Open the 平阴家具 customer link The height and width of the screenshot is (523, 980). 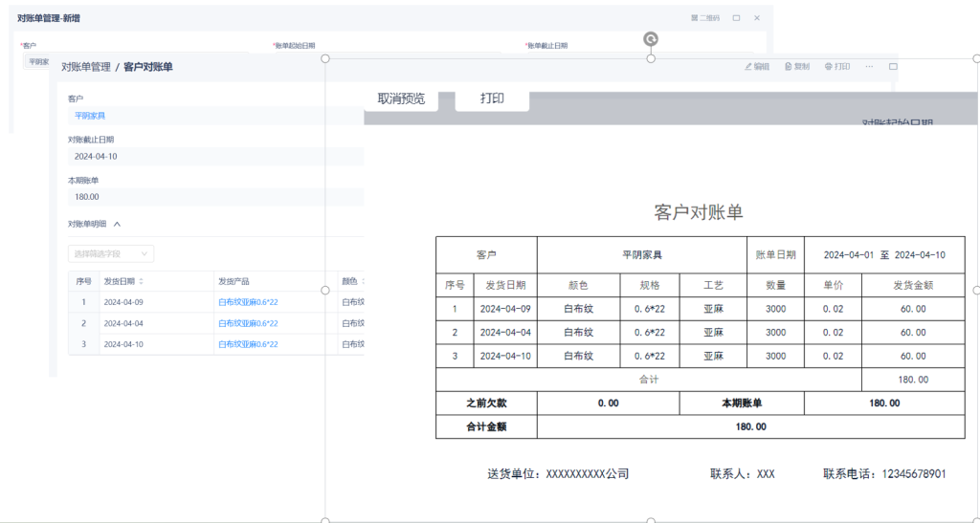(90, 116)
